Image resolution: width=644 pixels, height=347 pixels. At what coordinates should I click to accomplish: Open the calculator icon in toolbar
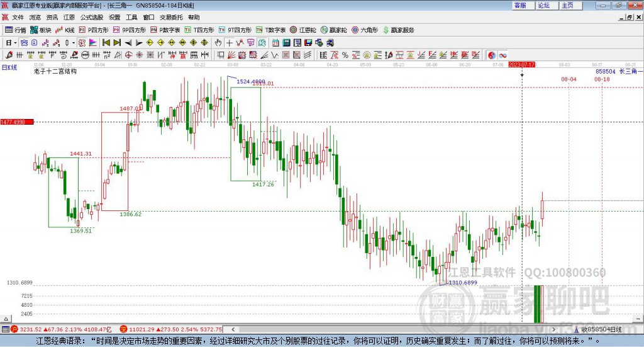tap(286, 42)
